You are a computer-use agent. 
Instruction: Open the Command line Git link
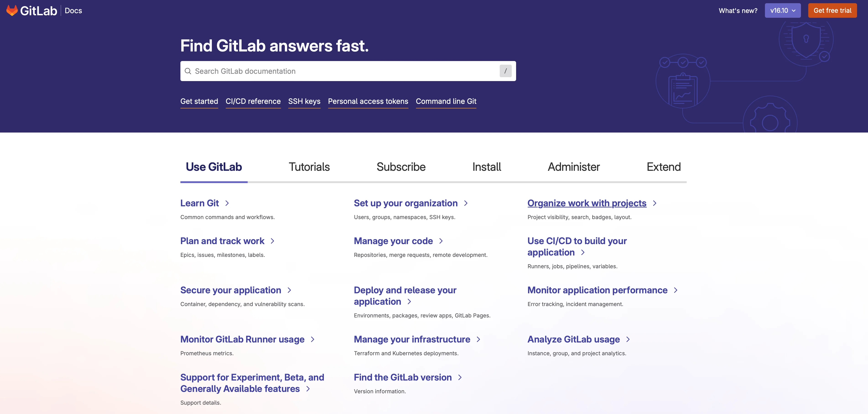[446, 101]
